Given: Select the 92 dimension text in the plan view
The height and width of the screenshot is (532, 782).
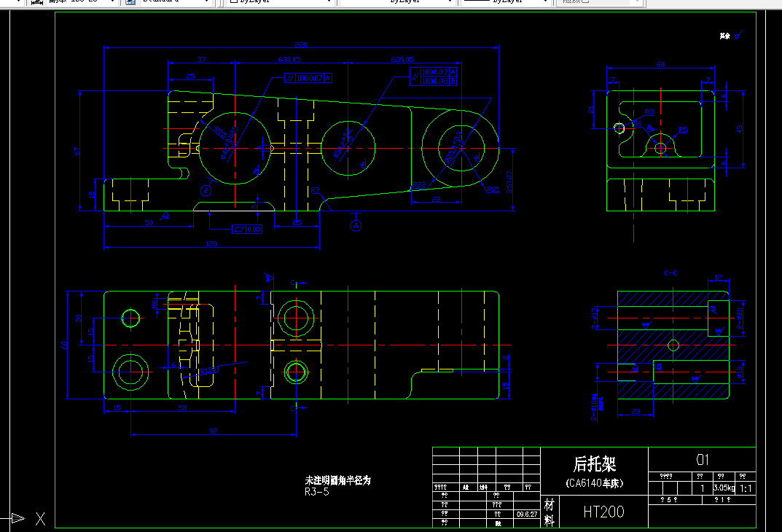Looking at the screenshot, I should pyautogui.click(x=213, y=431).
